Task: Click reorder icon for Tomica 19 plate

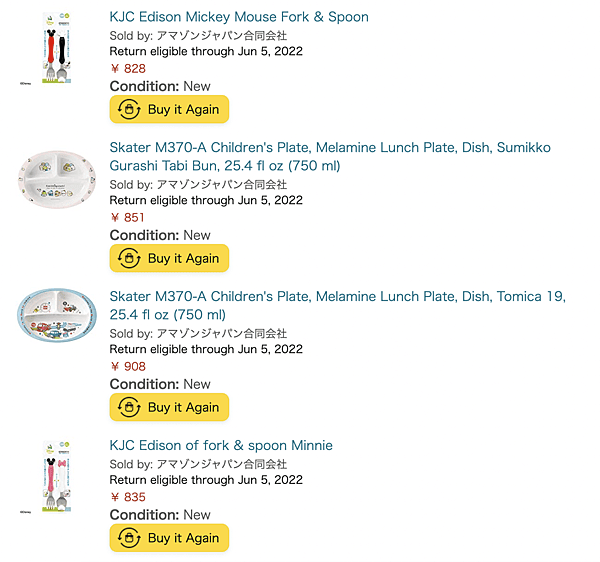Action: pos(129,407)
